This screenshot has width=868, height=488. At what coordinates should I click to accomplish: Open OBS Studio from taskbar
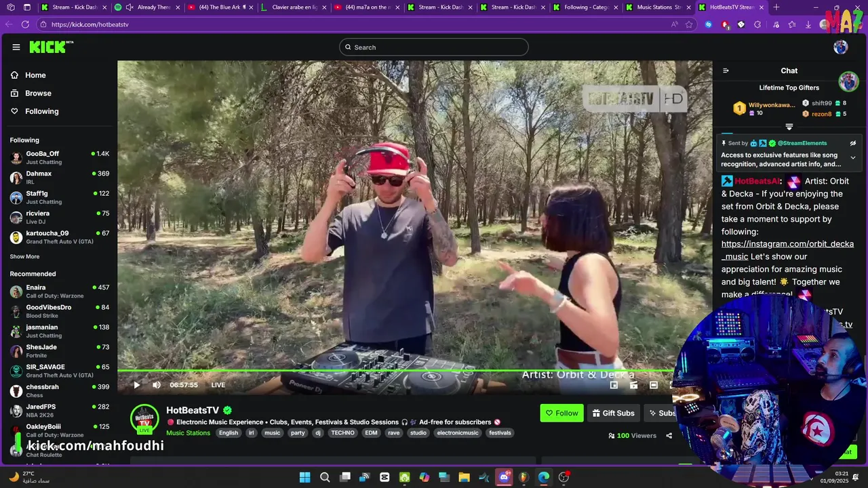[564, 477]
